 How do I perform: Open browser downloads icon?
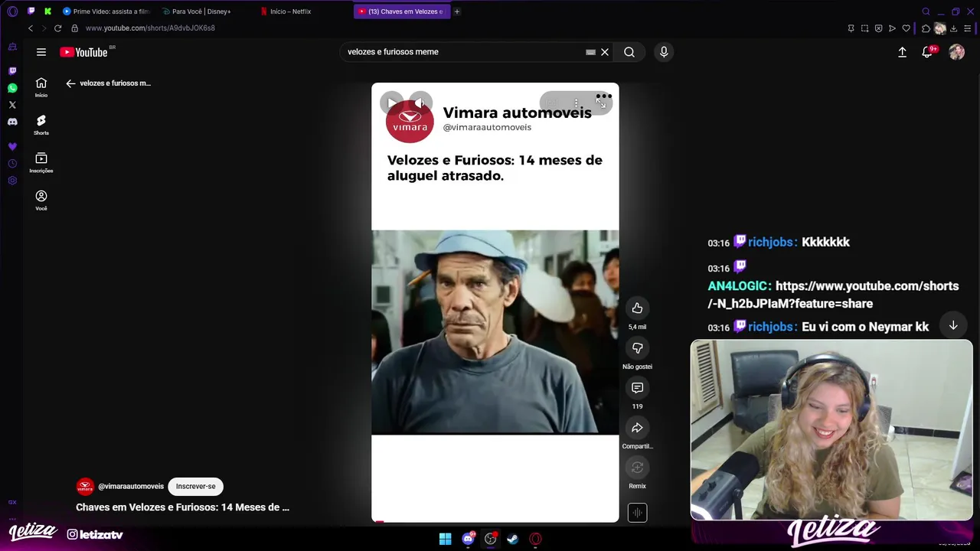[x=954, y=28]
